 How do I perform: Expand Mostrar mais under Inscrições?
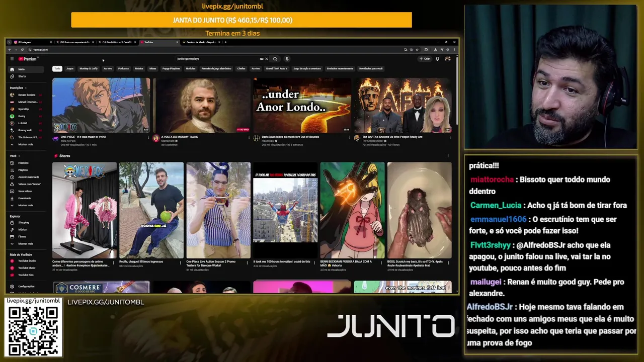click(x=25, y=144)
